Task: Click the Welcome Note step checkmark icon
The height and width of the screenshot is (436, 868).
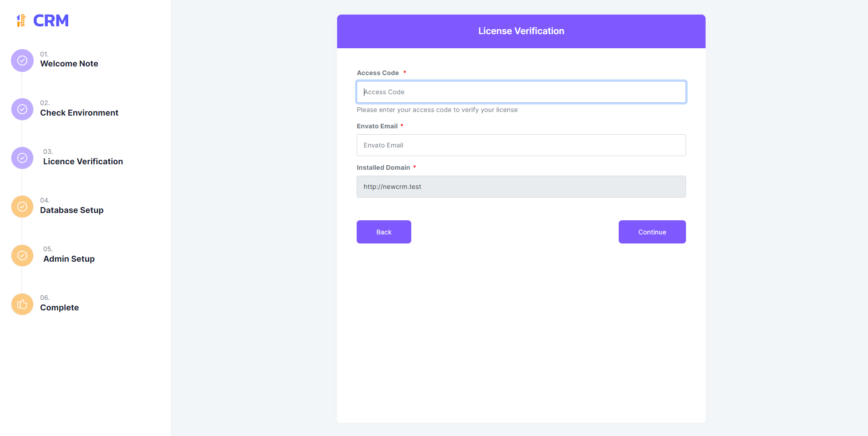Action: 22,61
